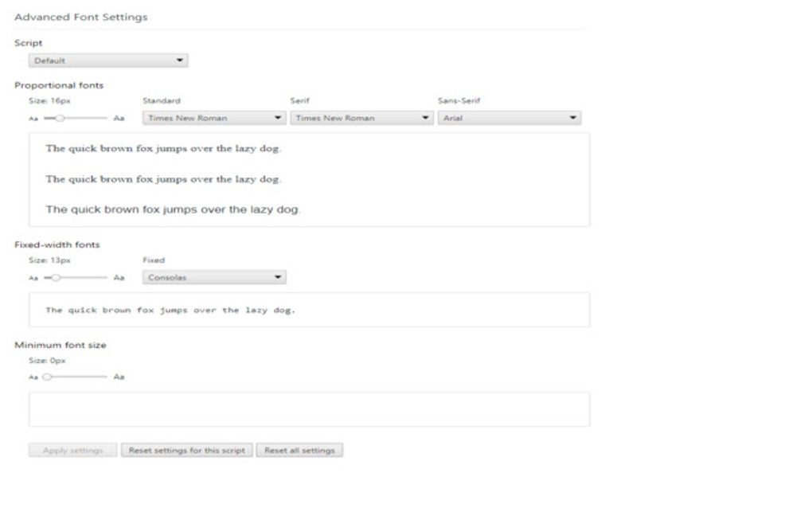Click the empty minimum font size preview box

click(309, 408)
